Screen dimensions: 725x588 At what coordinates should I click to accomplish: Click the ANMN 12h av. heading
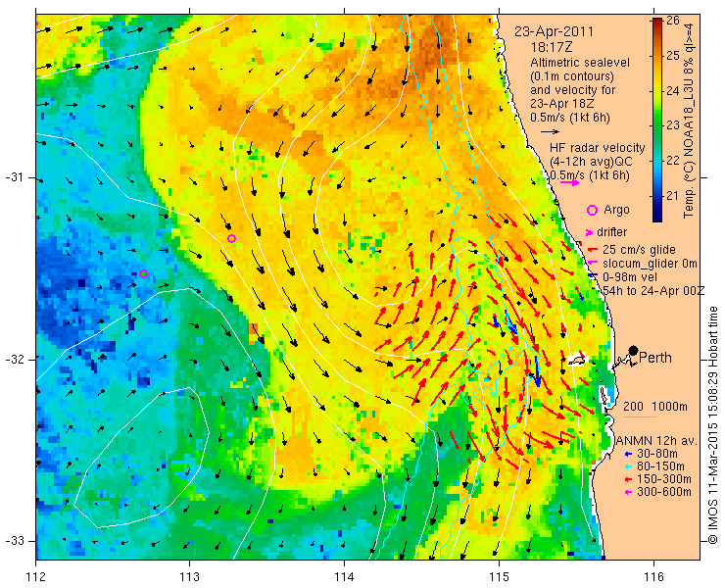pos(655,440)
